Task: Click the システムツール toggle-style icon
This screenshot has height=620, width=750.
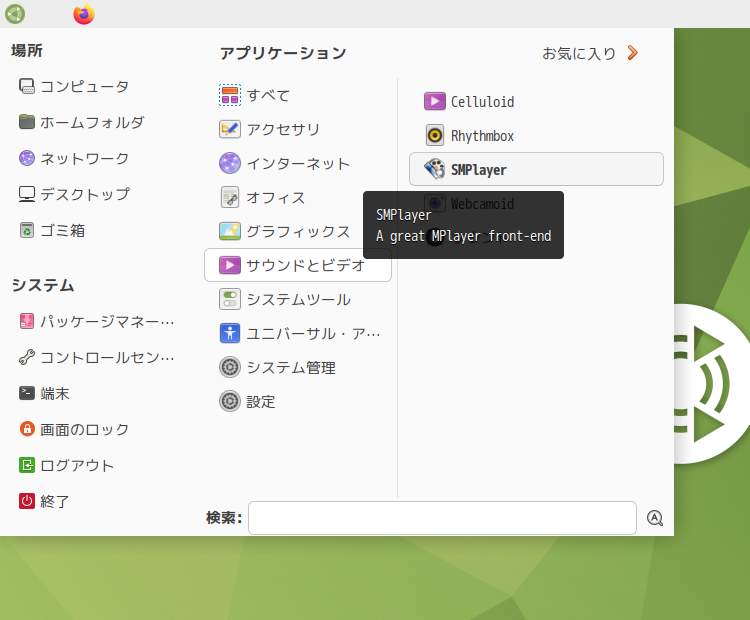Action: pos(230,299)
